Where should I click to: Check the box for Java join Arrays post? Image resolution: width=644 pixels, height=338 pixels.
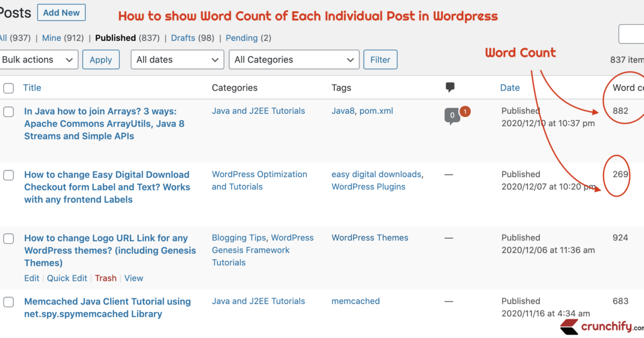pos(9,112)
